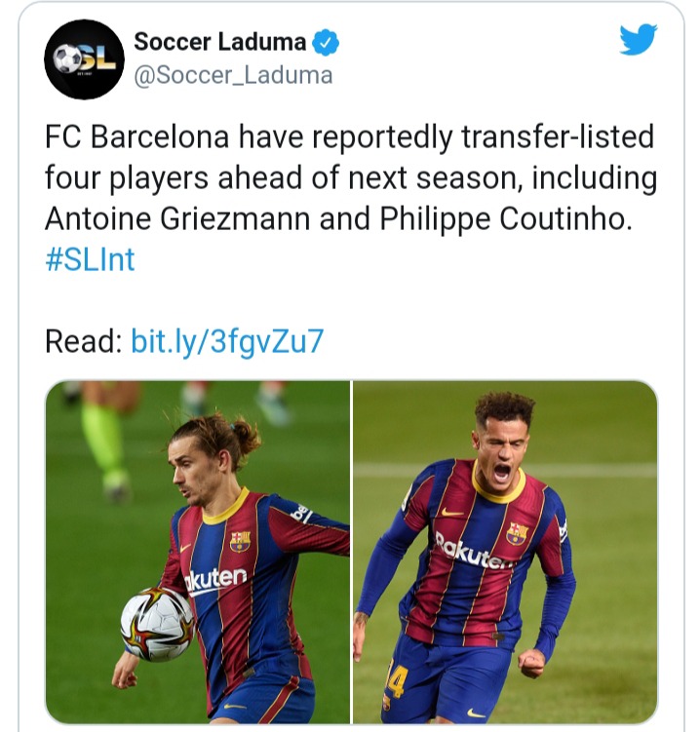Click the Barcelona crest on the left jersey
The width and height of the screenshot is (700, 732).
[x=240, y=542]
